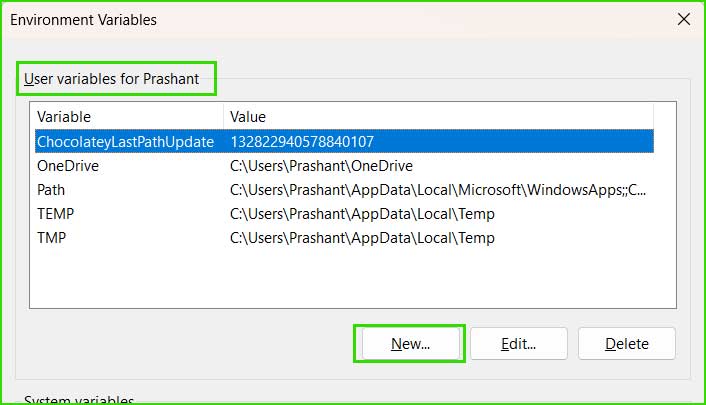This screenshot has height=405, width=706.
Task: Click the Environment Variables title text
Action: coord(83,20)
